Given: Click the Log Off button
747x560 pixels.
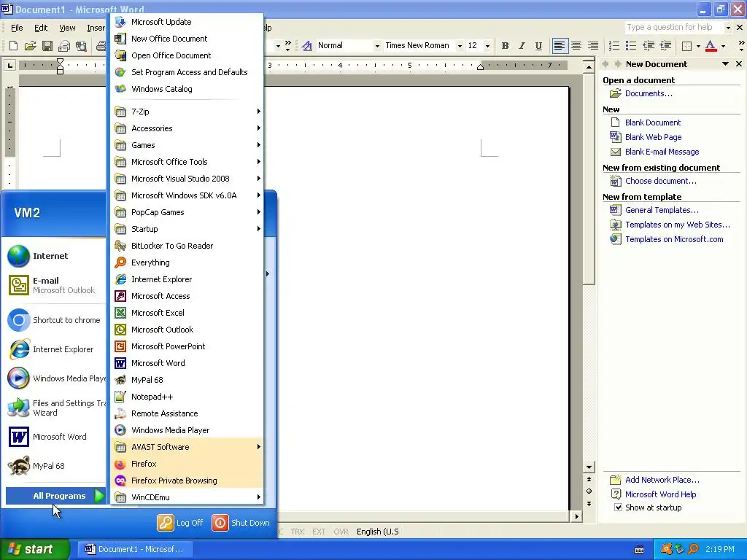Looking at the screenshot, I should (180, 523).
